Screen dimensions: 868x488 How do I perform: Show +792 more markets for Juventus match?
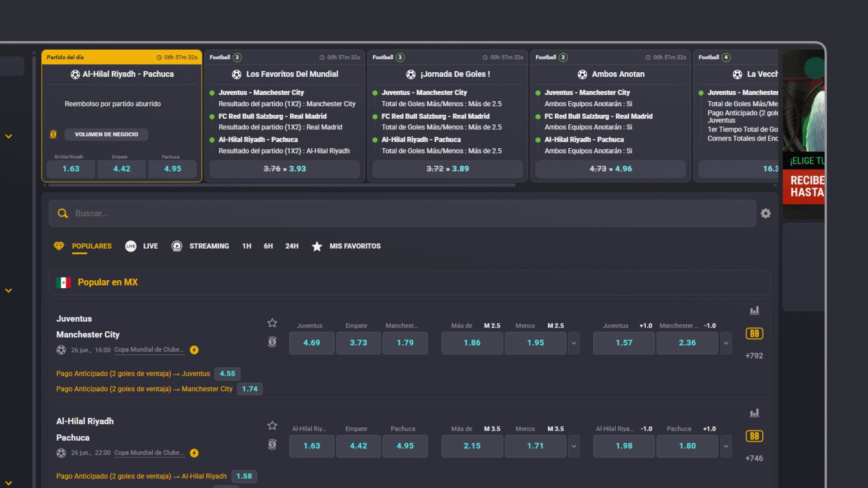[754, 356]
